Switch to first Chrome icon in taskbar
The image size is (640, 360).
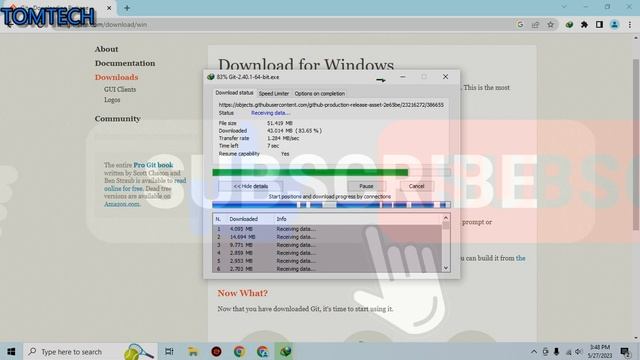click(x=240, y=351)
